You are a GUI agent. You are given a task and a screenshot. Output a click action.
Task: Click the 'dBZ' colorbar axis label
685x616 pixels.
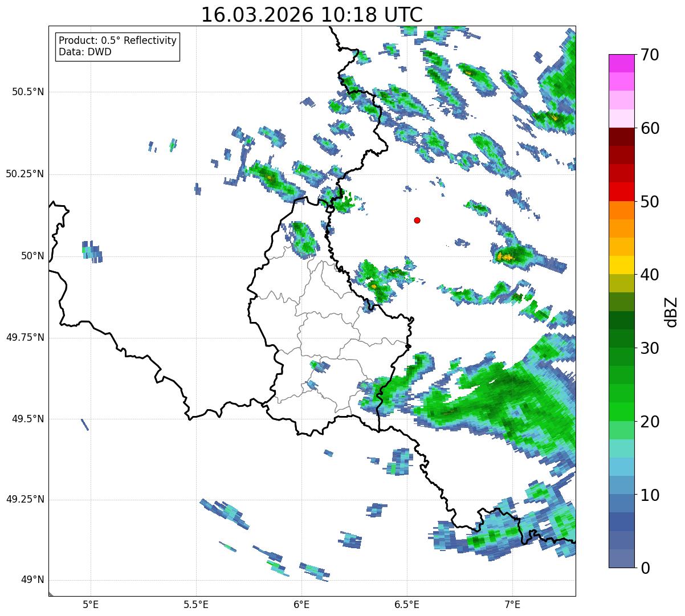672,311
